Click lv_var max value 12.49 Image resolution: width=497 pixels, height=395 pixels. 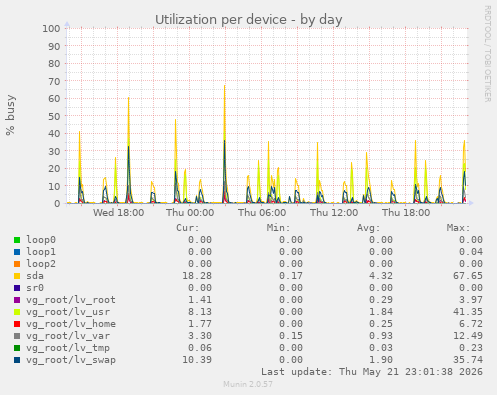click(x=468, y=336)
